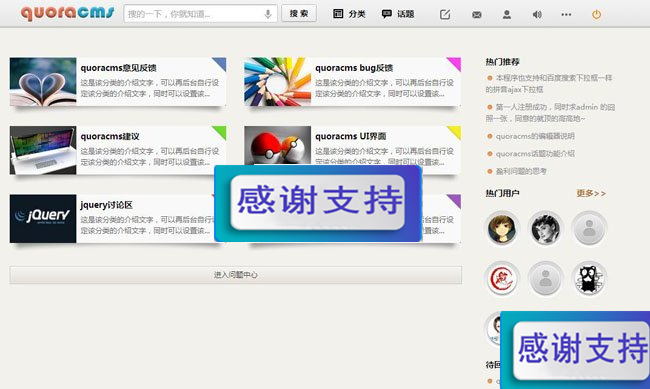Open the black cartoon creature avatar

[x=589, y=279]
